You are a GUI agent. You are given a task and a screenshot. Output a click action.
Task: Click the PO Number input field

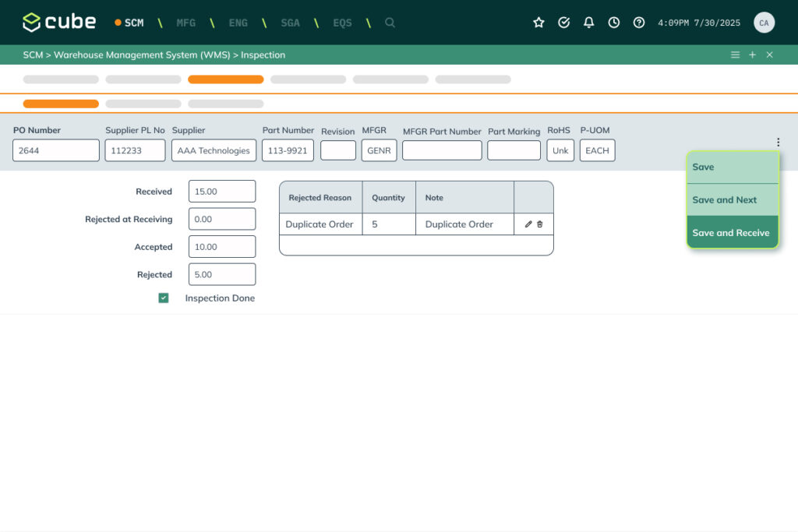click(56, 150)
